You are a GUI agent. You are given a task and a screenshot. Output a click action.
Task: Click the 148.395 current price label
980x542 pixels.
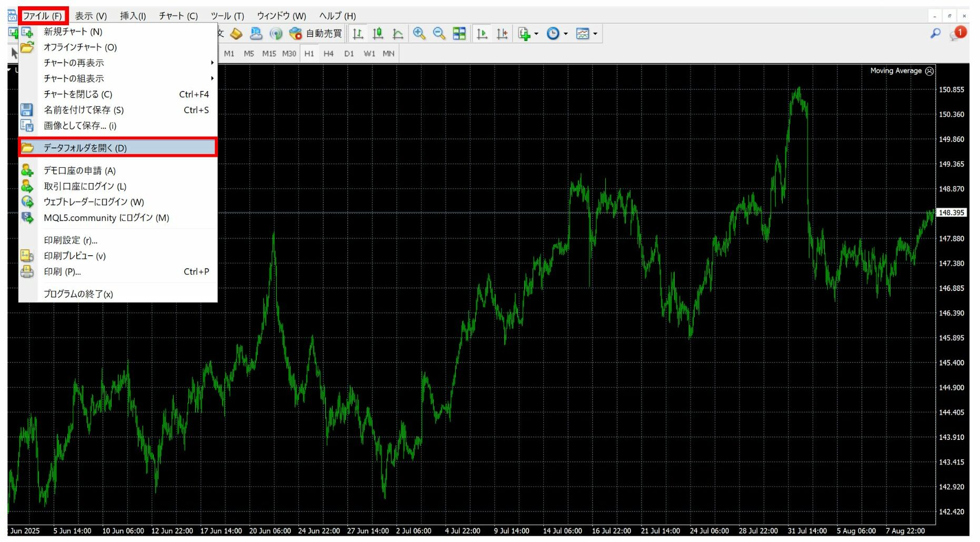coord(952,213)
